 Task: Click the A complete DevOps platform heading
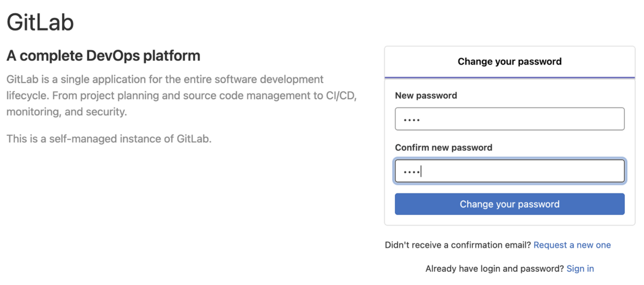click(104, 56)
